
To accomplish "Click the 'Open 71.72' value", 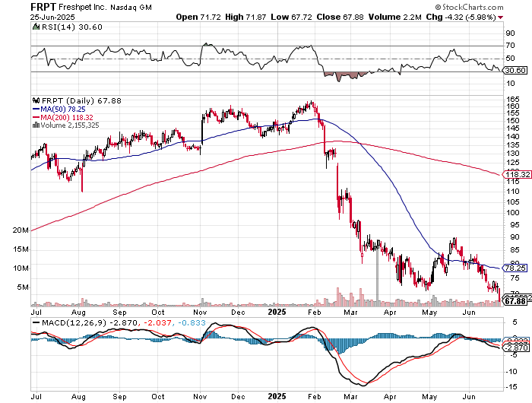I will 198,17.
